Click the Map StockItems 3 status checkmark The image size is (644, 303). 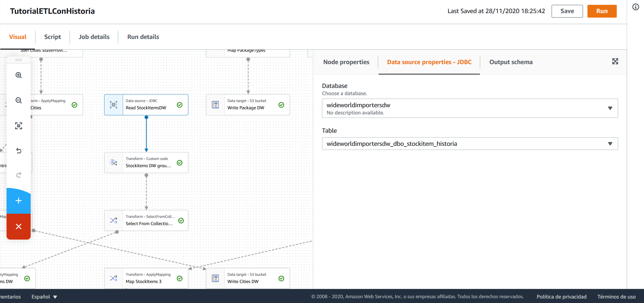pos(180,279)
